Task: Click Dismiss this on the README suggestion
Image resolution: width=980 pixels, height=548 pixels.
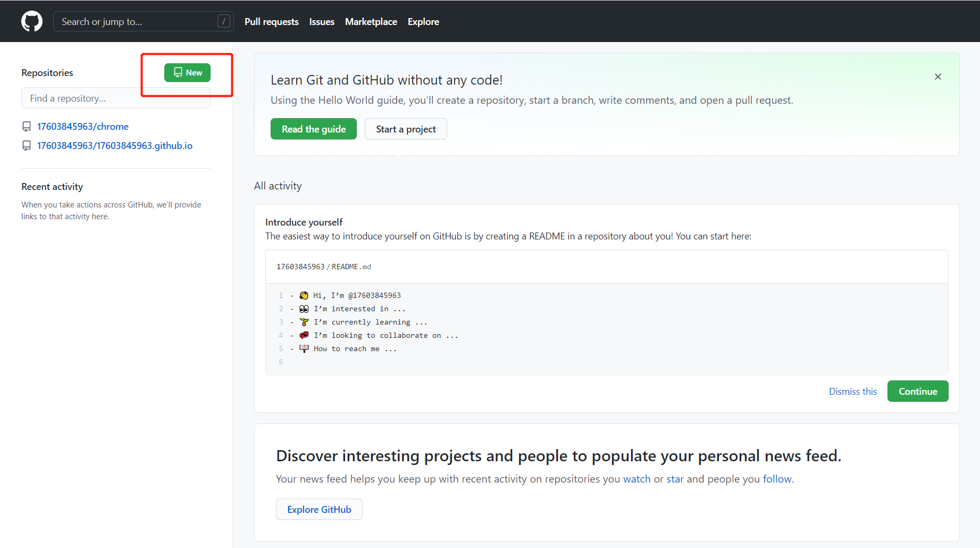Action: [852, 391]
